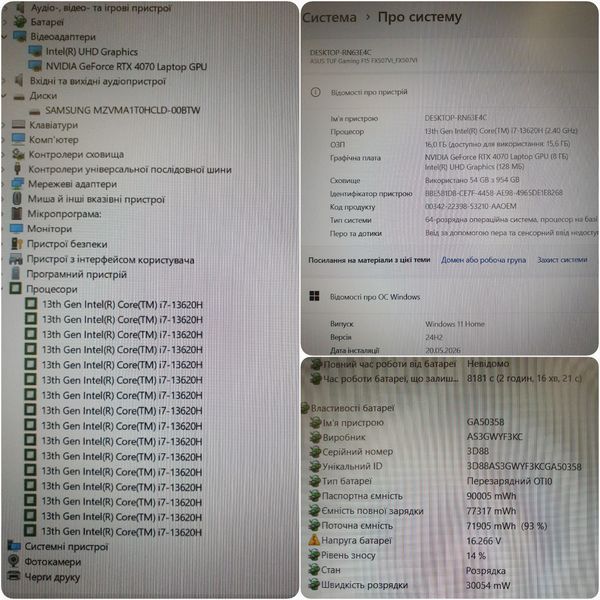The width and height of the screenshot is (600, 600).
Task: Select Intel(R) UHD Graphics tree entry
Action: pos(92,52)
